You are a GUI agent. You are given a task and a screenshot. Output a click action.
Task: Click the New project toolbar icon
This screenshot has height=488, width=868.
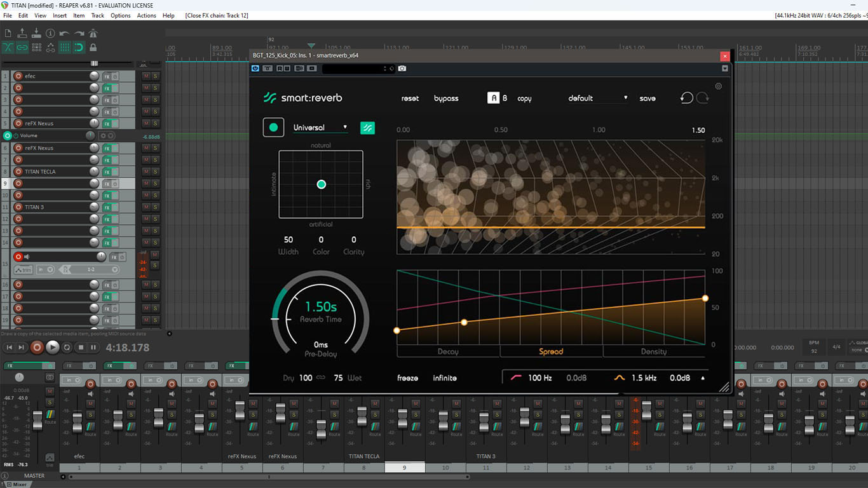[8, 33]
